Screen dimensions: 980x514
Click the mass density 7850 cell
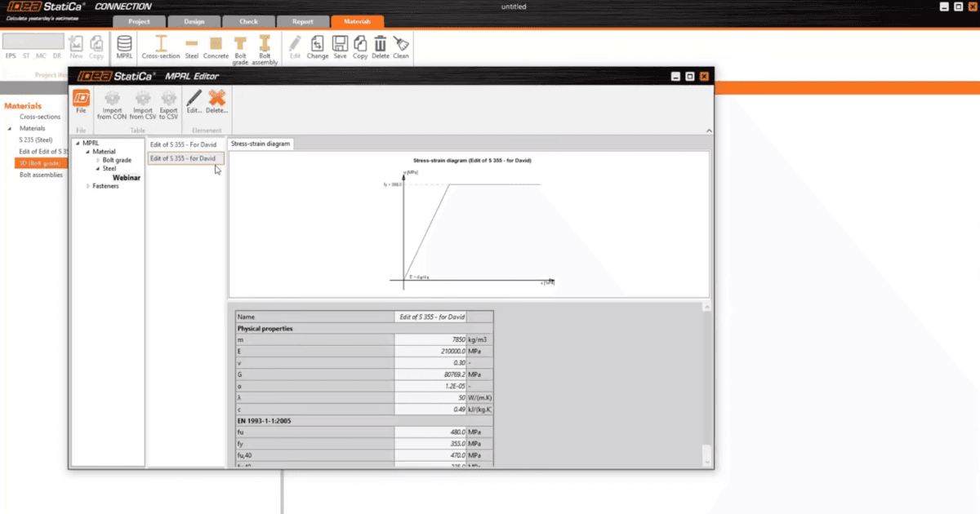click(430, 339)
